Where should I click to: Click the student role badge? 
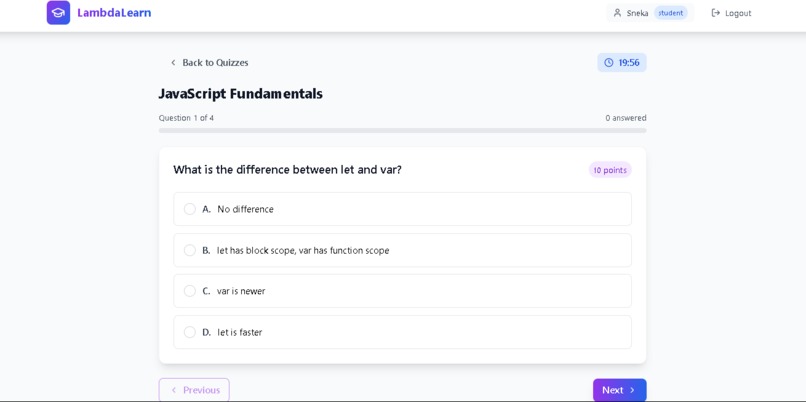coord(671,13)
